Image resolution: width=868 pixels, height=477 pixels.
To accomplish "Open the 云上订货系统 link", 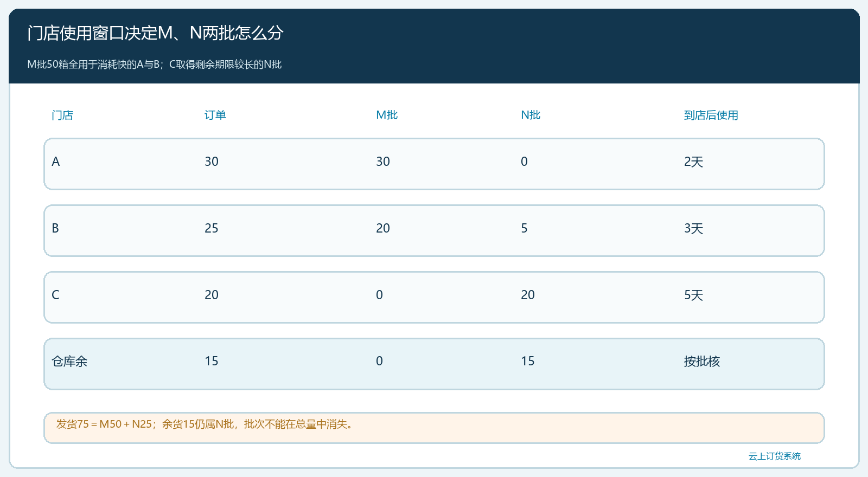I will [774, 456].
